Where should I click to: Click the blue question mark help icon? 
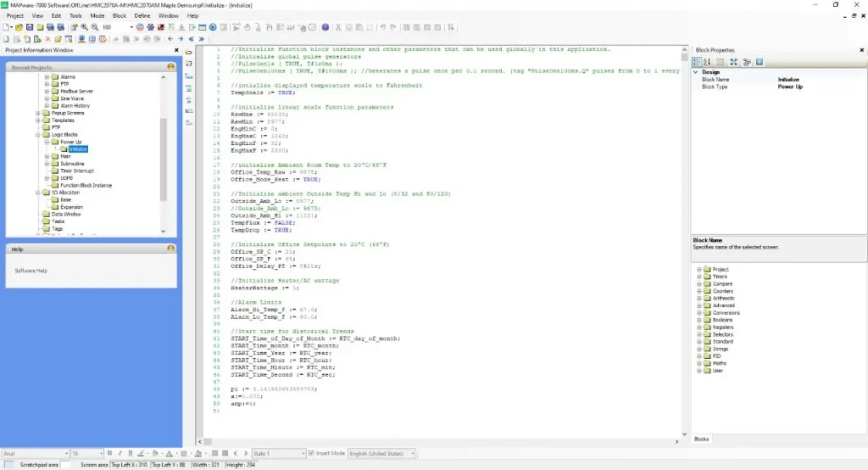(325, 27)
